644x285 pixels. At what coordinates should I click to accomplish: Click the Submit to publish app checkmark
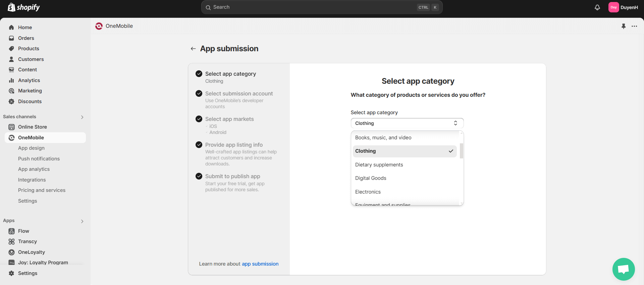click(199, 176)
